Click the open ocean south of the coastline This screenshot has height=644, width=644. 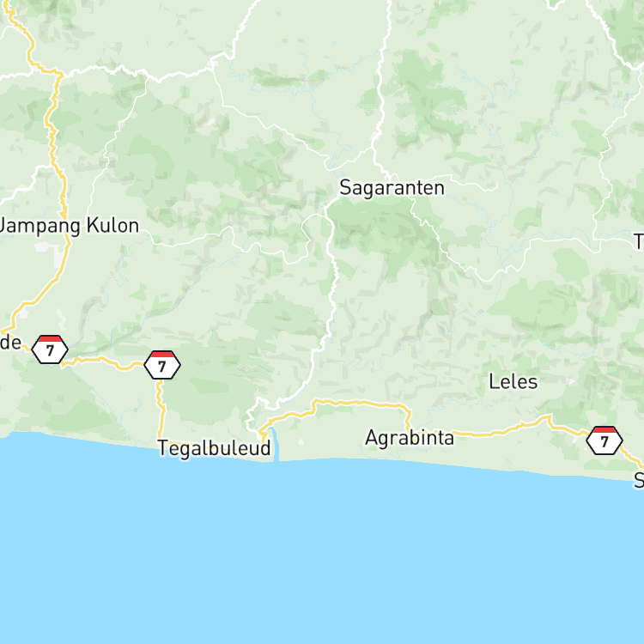pos(322,555)
